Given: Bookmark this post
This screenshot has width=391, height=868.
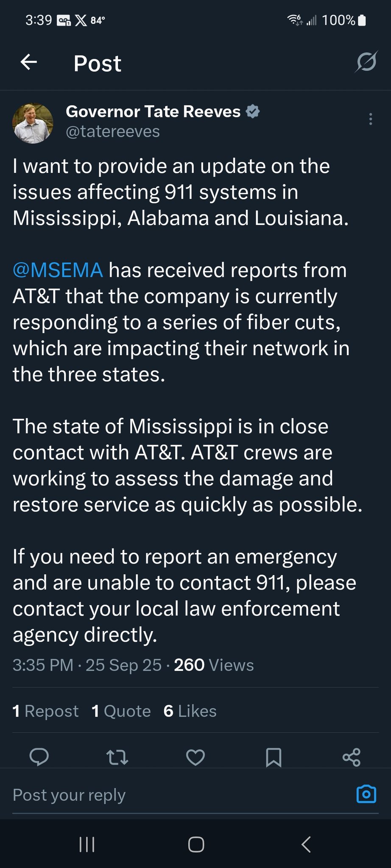Looking at the screenshot, I should pos(274,757).
